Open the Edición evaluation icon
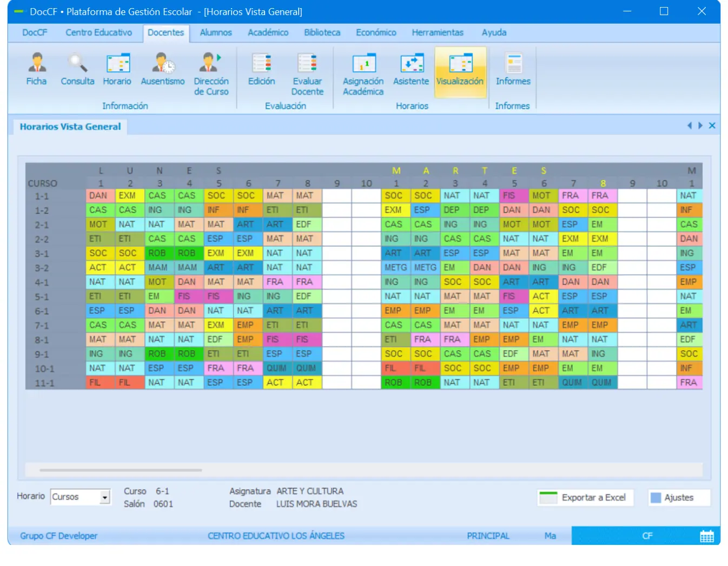 coord(261,69)
